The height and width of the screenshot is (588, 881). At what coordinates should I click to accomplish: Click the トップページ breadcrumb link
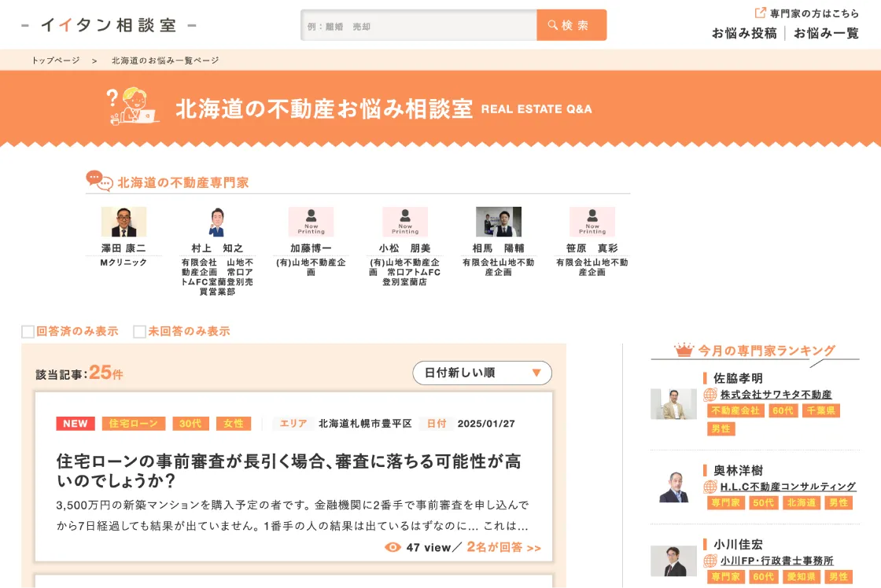(56, 61)
